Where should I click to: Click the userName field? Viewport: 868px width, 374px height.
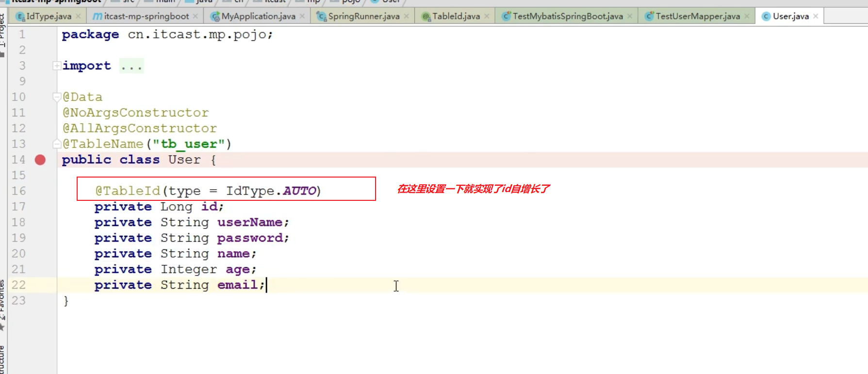pos(249,222)
